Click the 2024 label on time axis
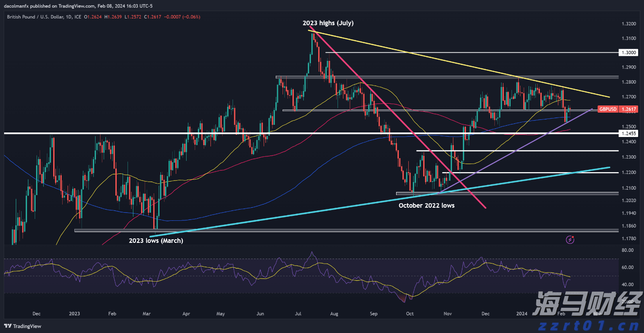 click(521, 313)
